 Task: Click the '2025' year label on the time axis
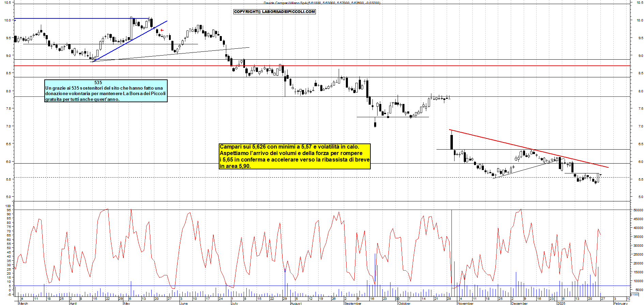561,303
